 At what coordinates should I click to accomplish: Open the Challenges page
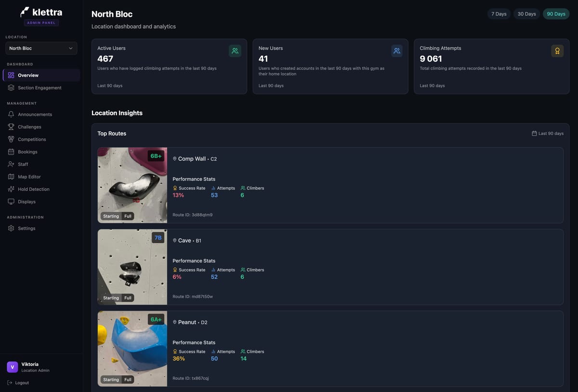coord(41,127)
